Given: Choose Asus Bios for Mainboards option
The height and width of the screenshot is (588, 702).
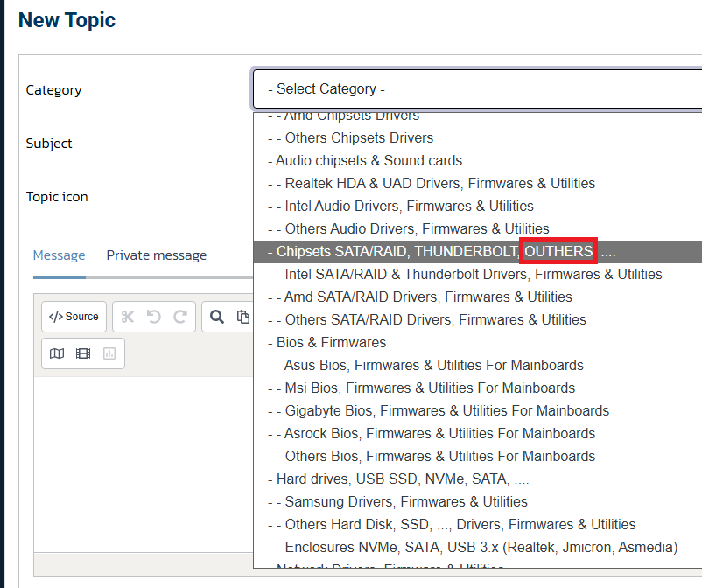Looking at the screenshot, I should point(433,366).
